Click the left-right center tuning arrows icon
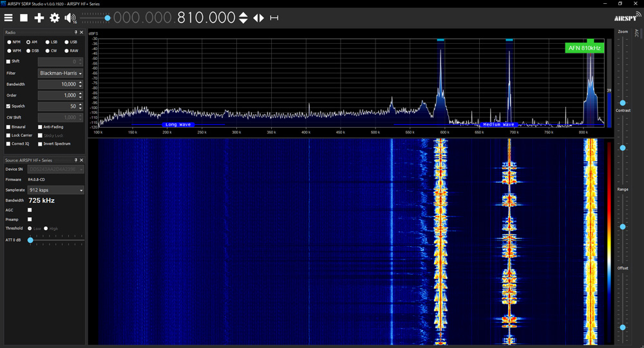This screenshot has height=348, width=644. click(258, 17)
